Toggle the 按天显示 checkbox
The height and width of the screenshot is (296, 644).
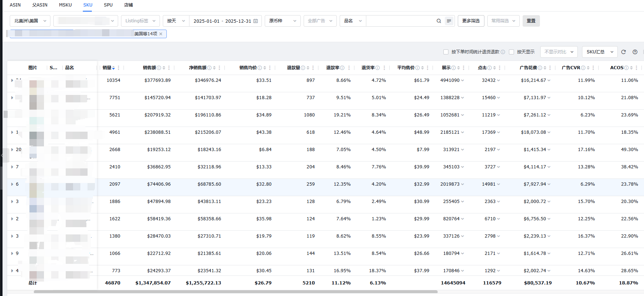pyautogui.click(x=511, y=52)
